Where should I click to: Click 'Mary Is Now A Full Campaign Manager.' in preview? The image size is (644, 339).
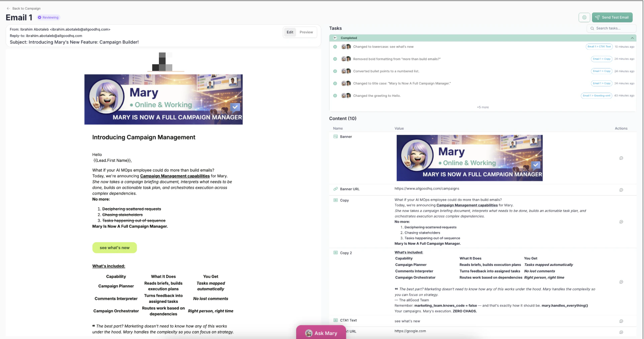(x=130, y=226)
